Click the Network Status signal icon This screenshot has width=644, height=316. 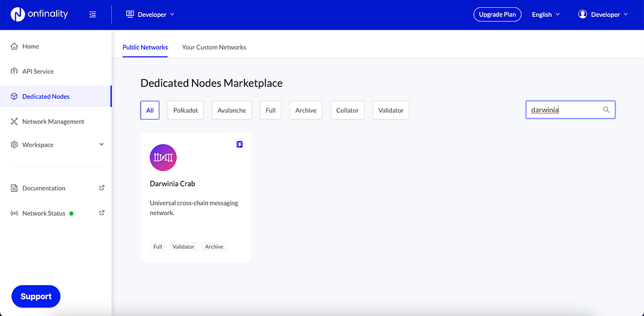(14, 213)
